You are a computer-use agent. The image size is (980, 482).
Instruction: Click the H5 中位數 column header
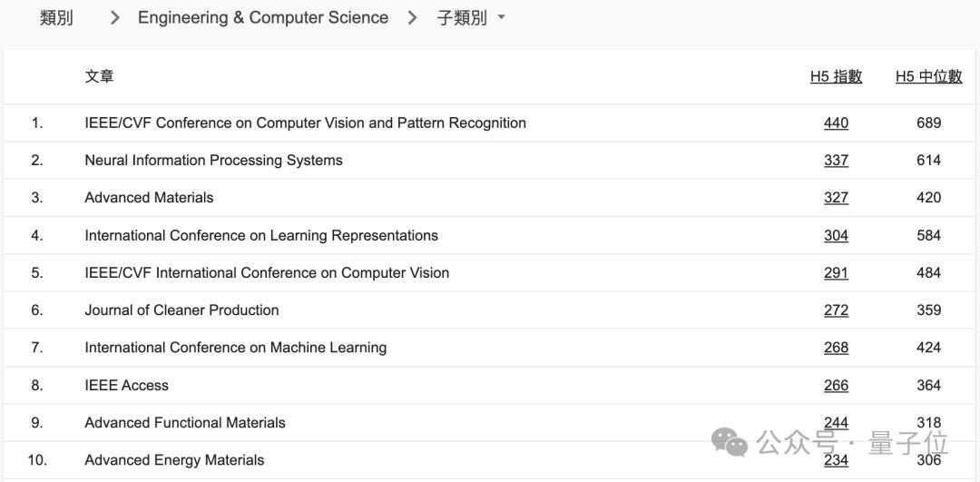coord(928,77)
